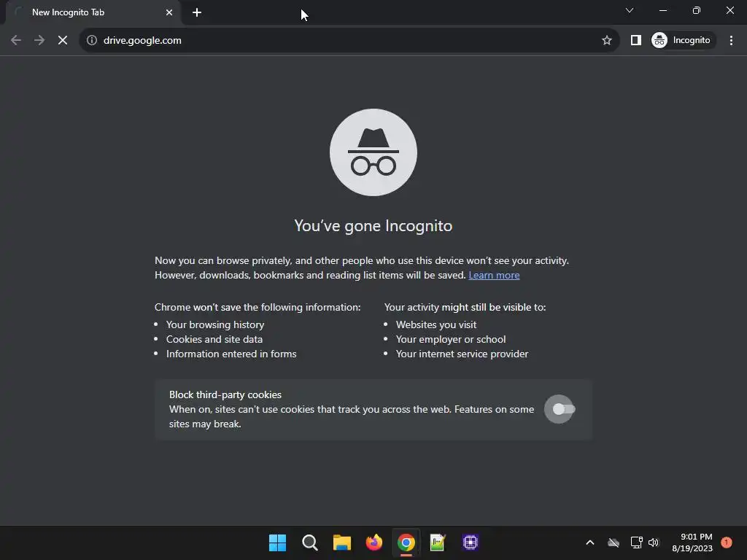Viewport: 747px width, 560px height.
Task: Bookmark this tab with the star icon
Action: point(606,41)
